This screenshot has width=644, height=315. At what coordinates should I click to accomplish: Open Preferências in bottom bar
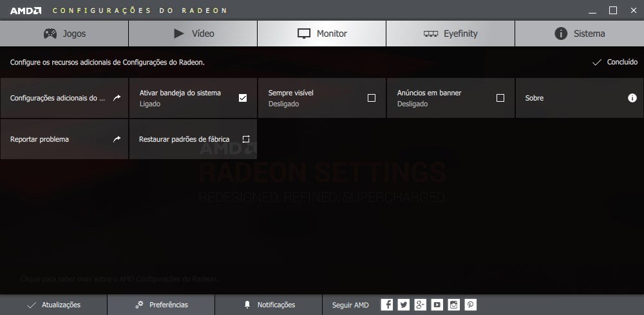(x=161, y=305)
